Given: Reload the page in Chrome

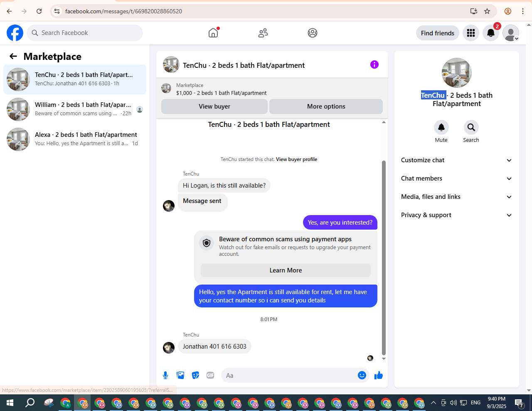Looking at the screenshot, I should click(39, 11).
